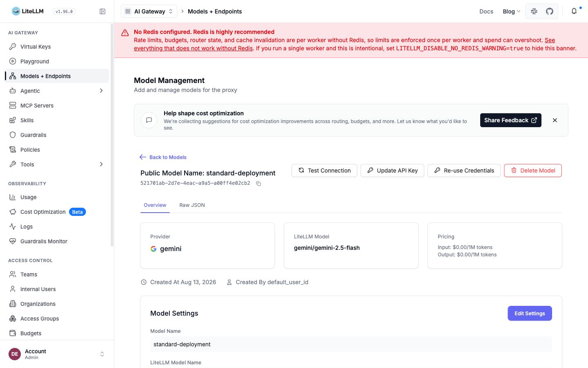Click the Teams people icon
This screenshot has height=368, width=588.
point(13,274)
